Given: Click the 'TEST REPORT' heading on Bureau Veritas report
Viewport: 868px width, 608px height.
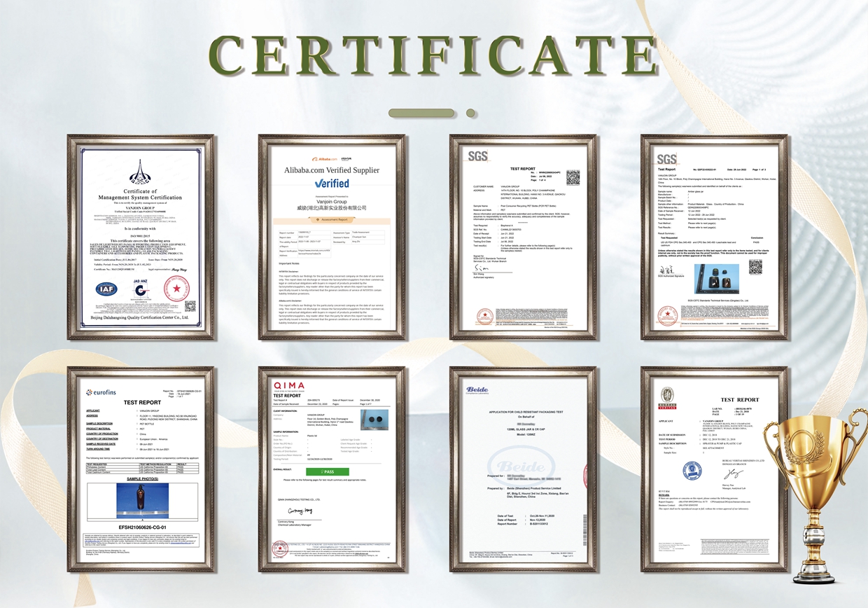Looking at the screenshot, I should [x=740, y=400].
